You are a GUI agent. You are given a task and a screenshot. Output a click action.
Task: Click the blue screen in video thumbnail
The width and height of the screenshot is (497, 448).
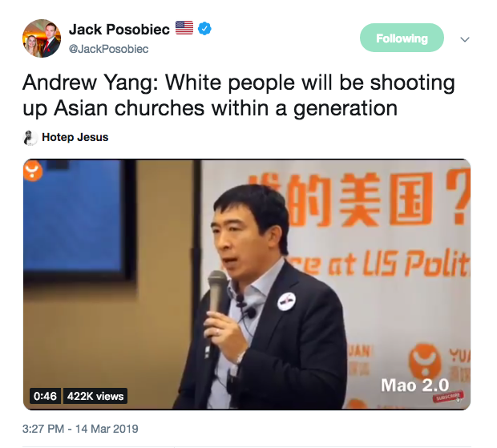click(74, 219)
